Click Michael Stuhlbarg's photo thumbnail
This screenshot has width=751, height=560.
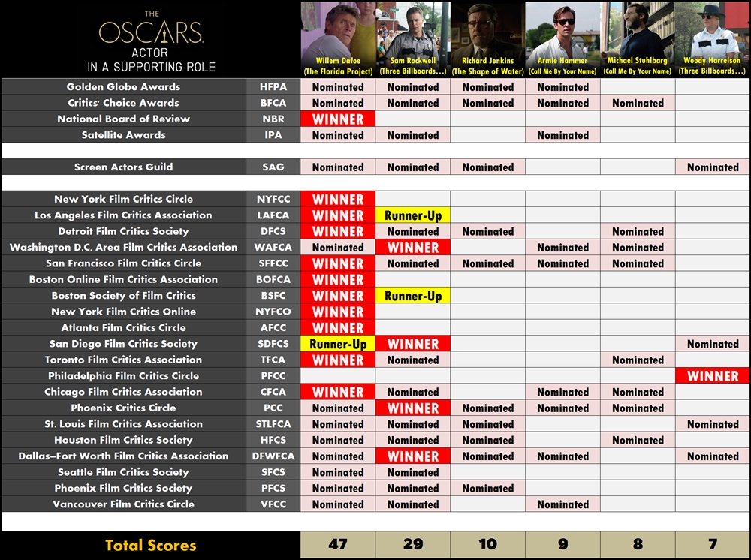pos(638,39)
